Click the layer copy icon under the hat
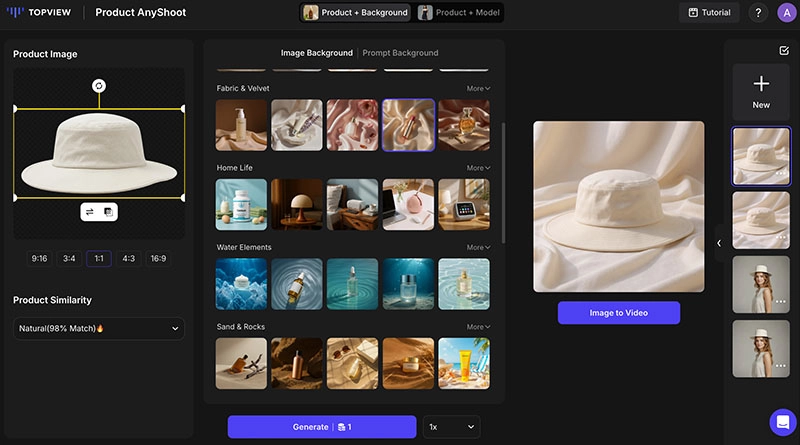 click(x=107, y=212)
